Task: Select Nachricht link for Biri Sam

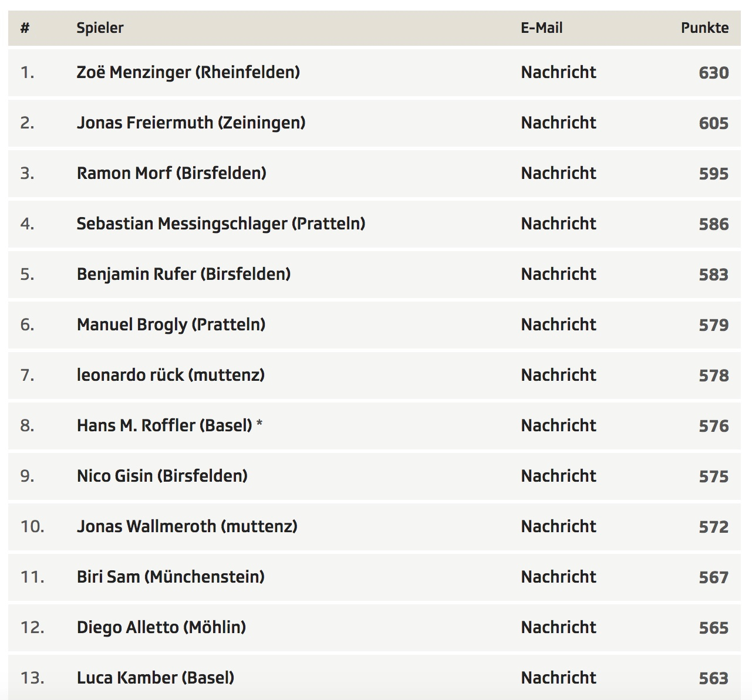Action: pos(558,577)
